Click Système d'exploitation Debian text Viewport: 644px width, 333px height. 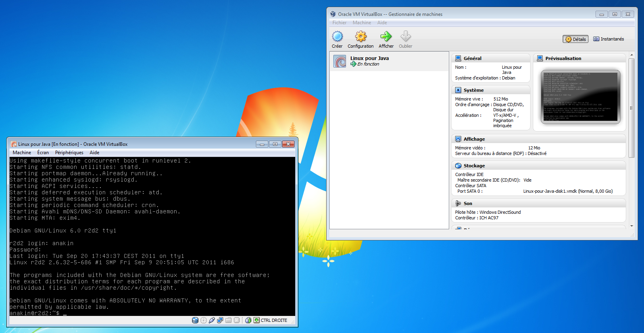[485, 78]
